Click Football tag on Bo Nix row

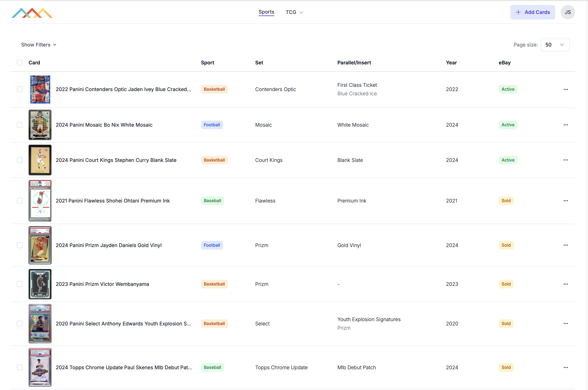pyautogui.click(x=212, y=125)
